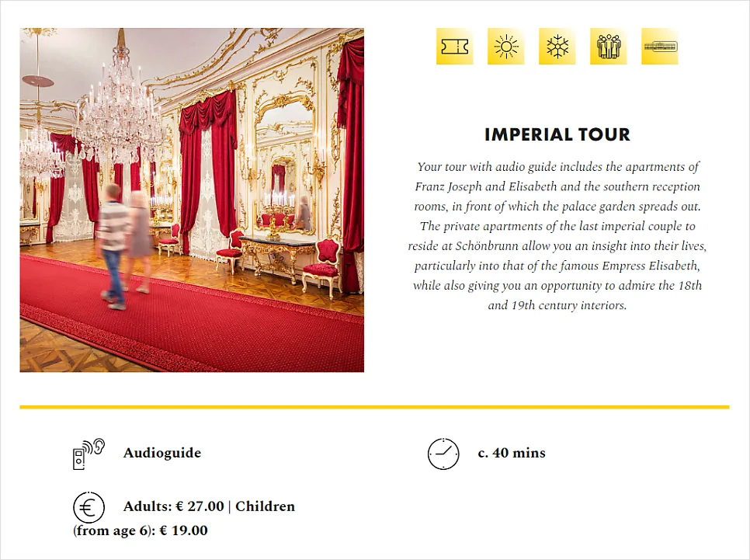Click the palace building icon tile

tap(659, 47)
